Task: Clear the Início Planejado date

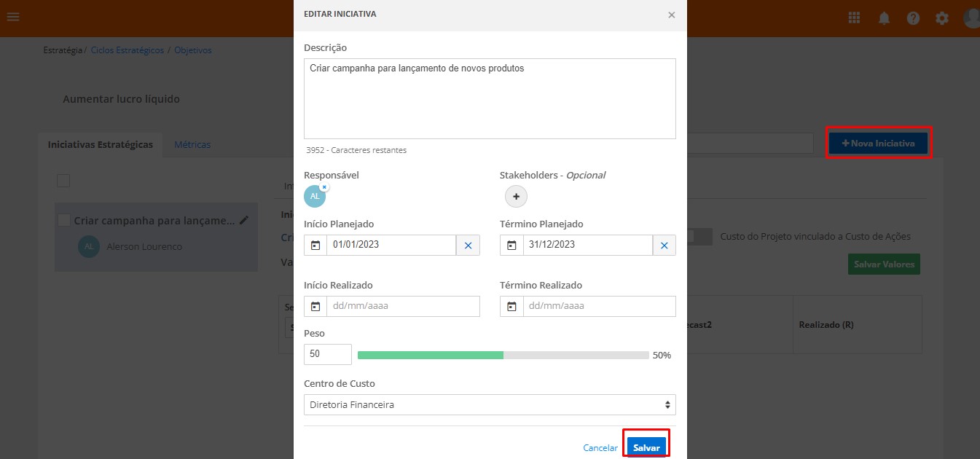Action: [x=468, y=246]
